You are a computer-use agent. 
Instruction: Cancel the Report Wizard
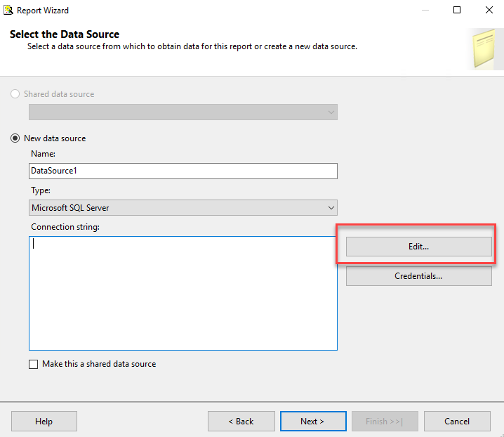coord(457,421)
